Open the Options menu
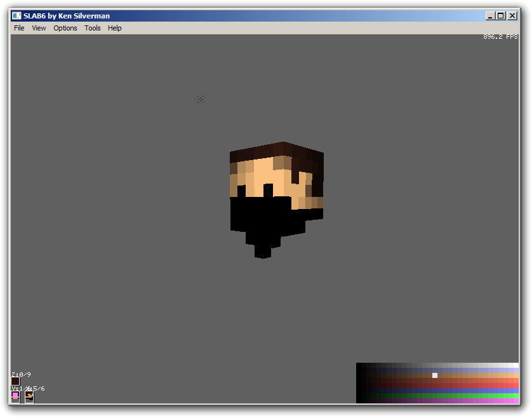 pos(65,28)
